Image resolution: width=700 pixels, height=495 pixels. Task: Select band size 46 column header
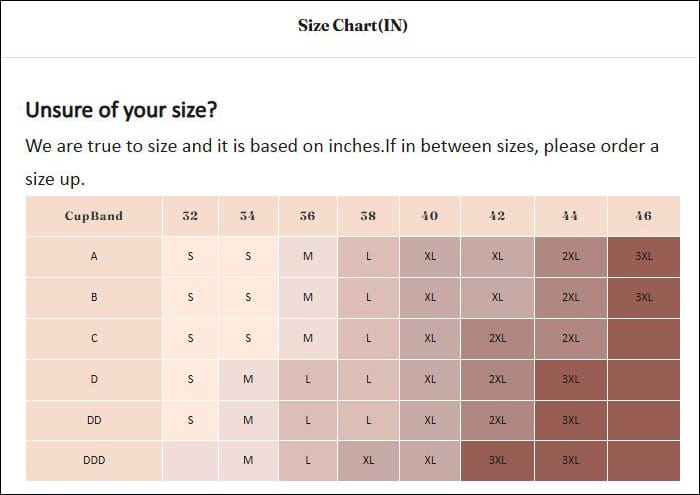643,216
